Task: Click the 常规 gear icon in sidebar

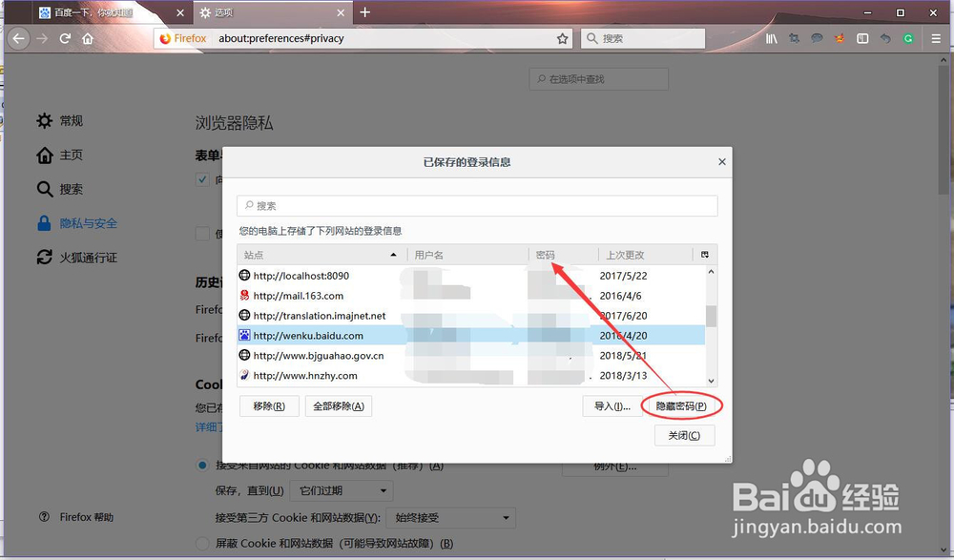Action: (x=45, y=120)
